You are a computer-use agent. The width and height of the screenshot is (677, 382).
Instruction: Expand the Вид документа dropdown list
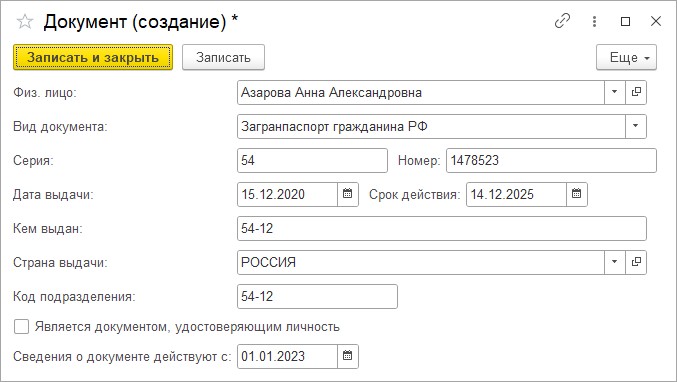[x=636, y=126]
